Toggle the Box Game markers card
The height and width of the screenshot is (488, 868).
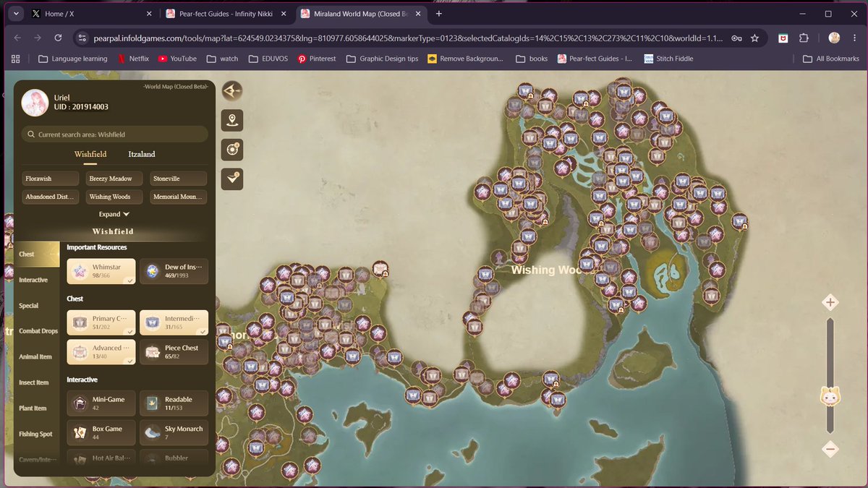click(101, 433)
